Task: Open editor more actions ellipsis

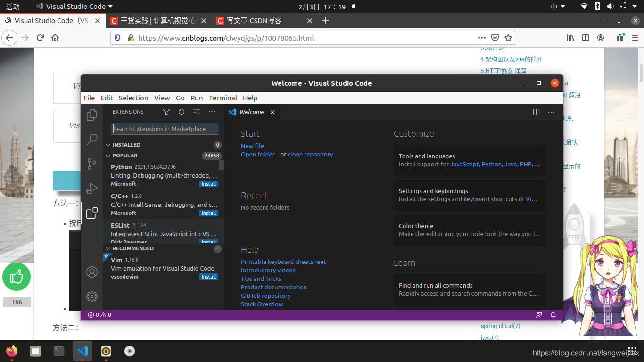Action: coord(551,112)
